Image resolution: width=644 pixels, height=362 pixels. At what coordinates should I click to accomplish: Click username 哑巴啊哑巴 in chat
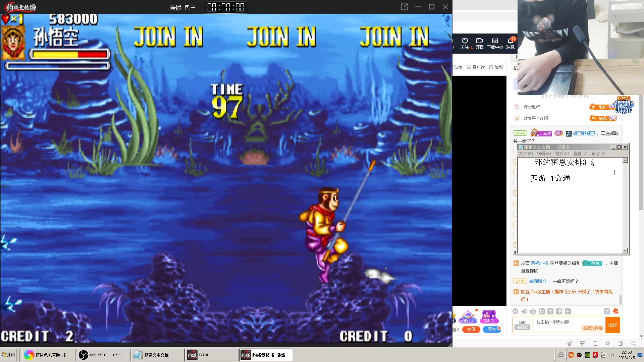tap(584, 133)
